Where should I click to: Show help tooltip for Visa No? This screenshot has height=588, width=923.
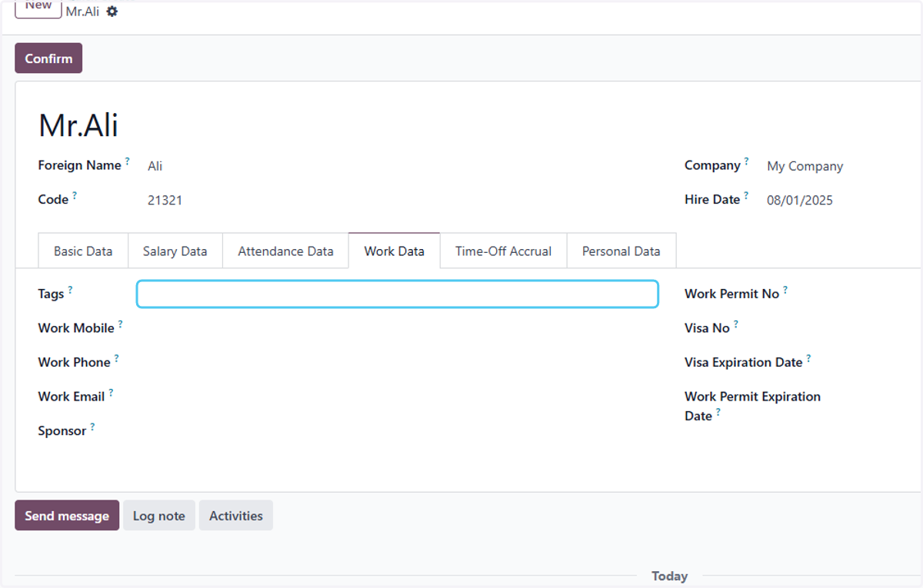tap(735, 324)
